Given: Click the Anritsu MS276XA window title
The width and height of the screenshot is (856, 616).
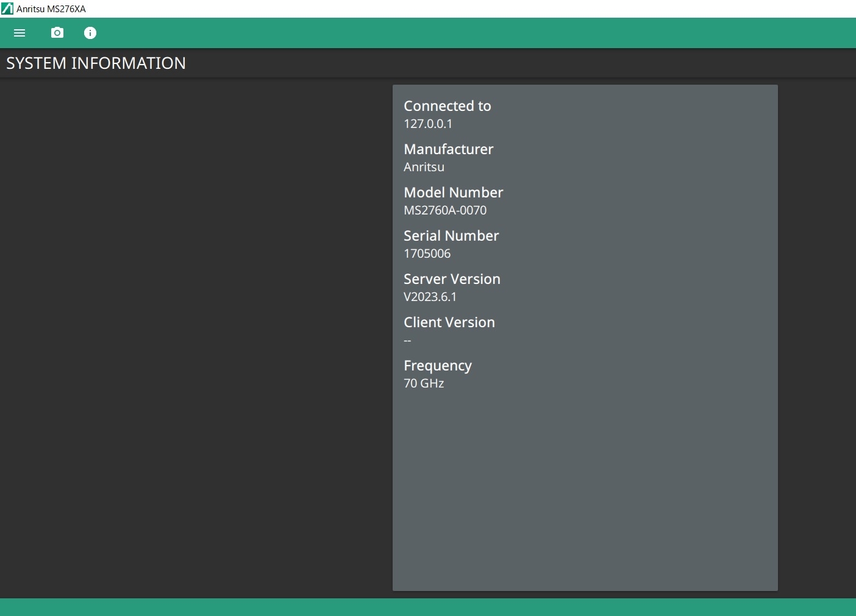Looking at the screenshot, I should (51, 9).
